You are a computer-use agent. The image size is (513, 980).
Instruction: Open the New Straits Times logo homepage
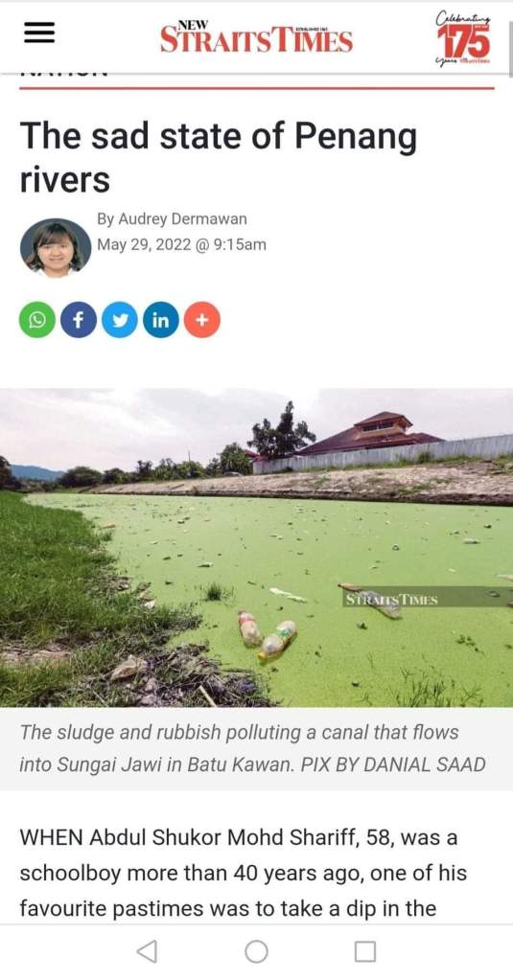click(x=257, y=36)
